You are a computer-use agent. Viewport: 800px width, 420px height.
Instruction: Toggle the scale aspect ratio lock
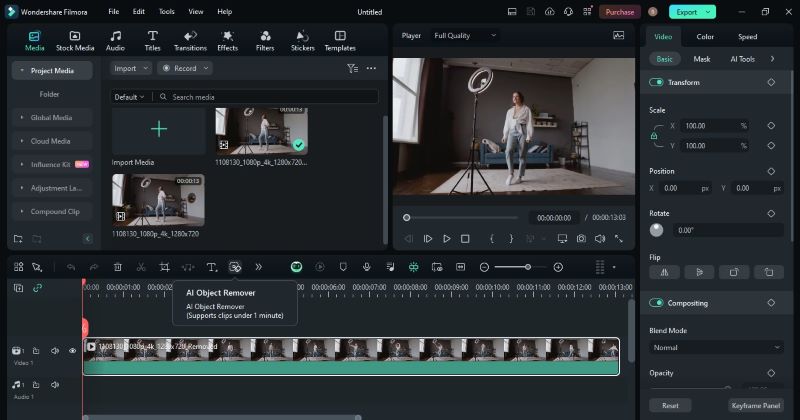(x=654, y=136)
